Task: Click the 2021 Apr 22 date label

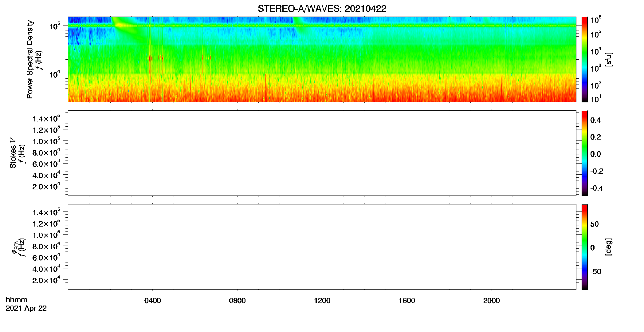Action: pyautogui.click(x=26, y=308)
